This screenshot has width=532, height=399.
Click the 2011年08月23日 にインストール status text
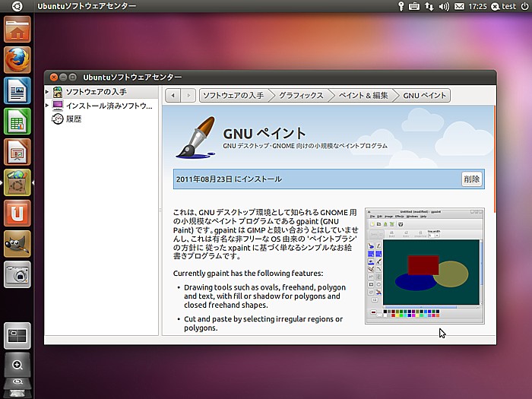click(229, 179)
